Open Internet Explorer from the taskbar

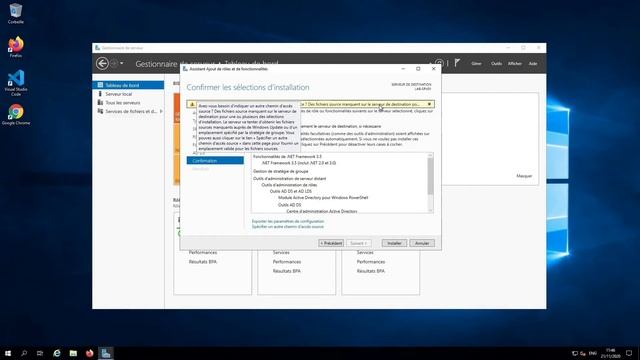tap(57, 353)
